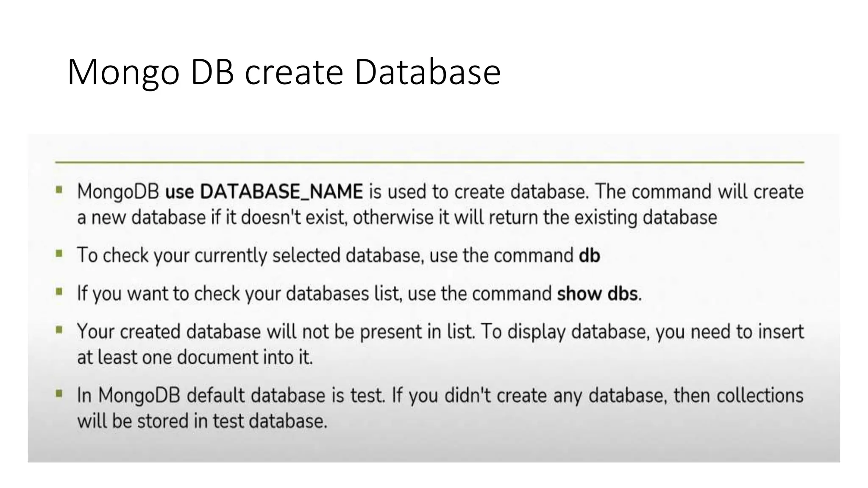Click the bold 'db' command text
Viewport: 868px width, 488px height.
click(590, 255)
